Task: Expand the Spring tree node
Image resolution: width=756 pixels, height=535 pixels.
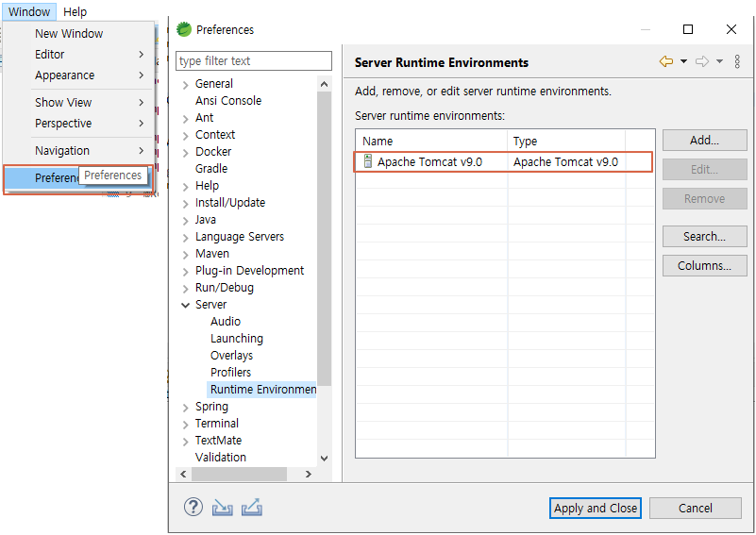Action: pyautogui.click(x=186, y=409)
